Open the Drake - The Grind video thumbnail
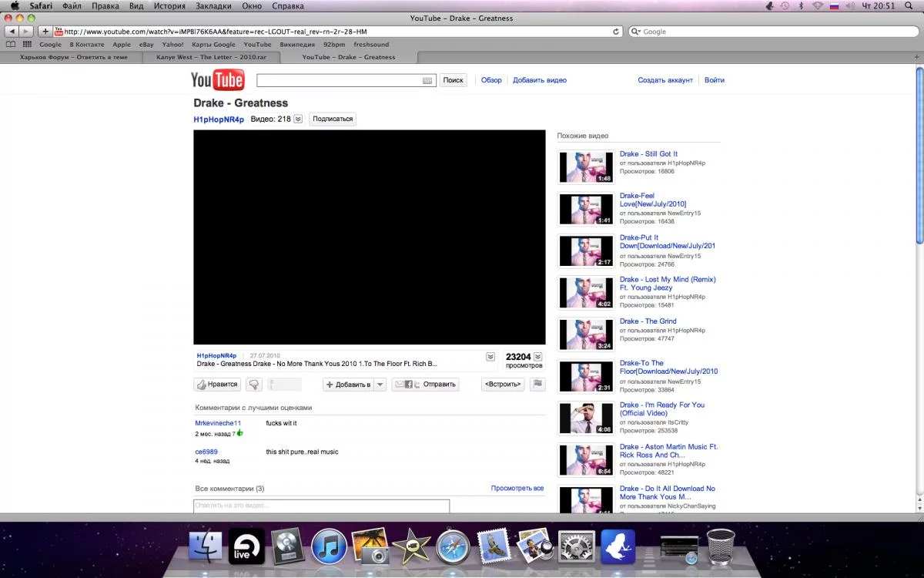The image size is (924, 578). 586,334
